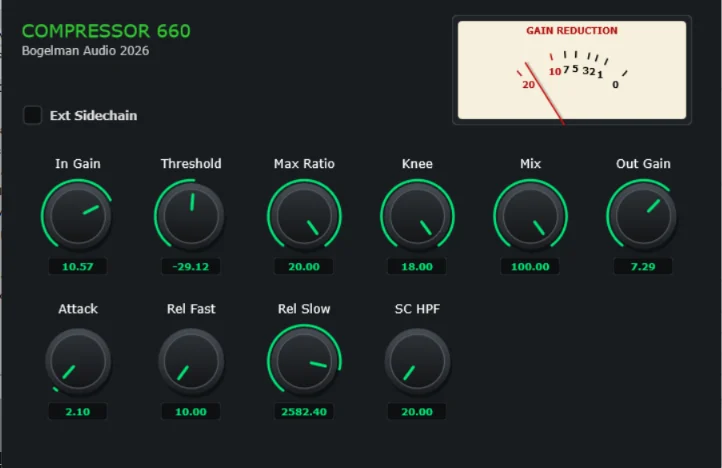The image size is (722, 468).
Task: Click the Max Ratio knob
Action: [304, 216]
